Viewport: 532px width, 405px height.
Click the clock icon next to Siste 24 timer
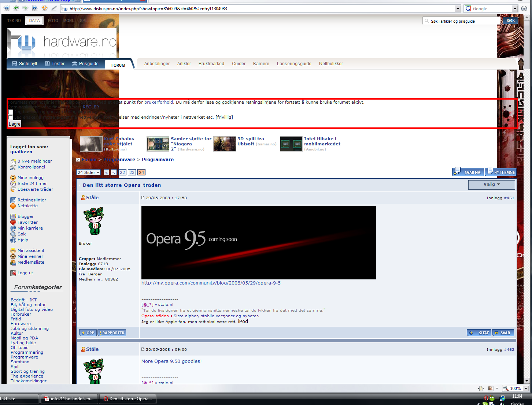13,183
